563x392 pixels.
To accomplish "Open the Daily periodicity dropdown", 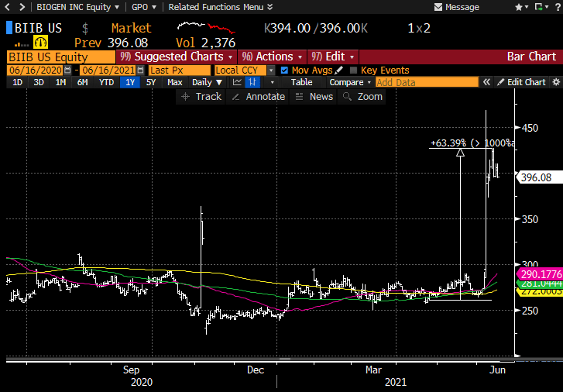I will click(x=208, y=82).
